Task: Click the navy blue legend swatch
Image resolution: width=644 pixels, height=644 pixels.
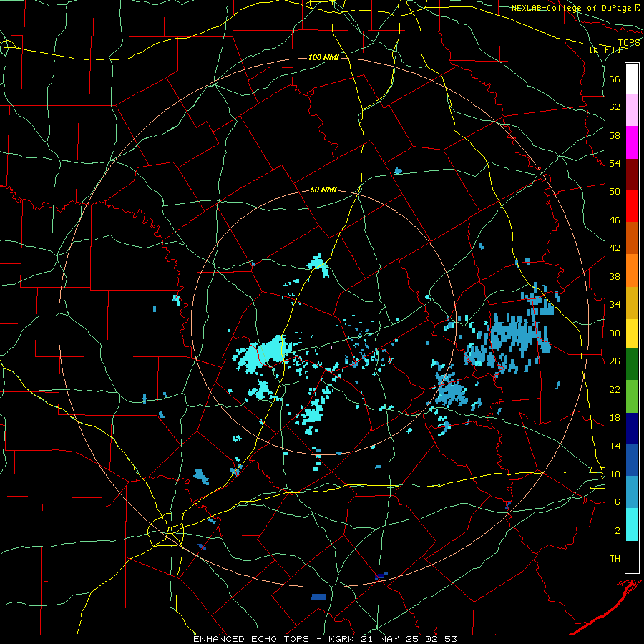Action: tap(632, 429)
